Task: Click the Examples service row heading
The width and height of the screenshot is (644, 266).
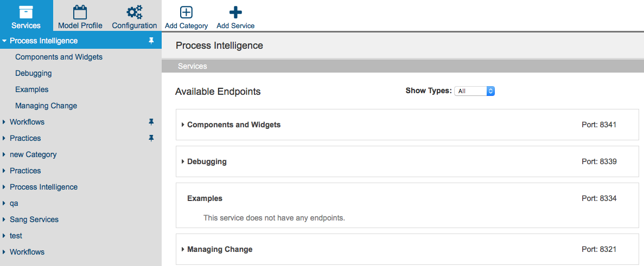Action: point(205,198)
